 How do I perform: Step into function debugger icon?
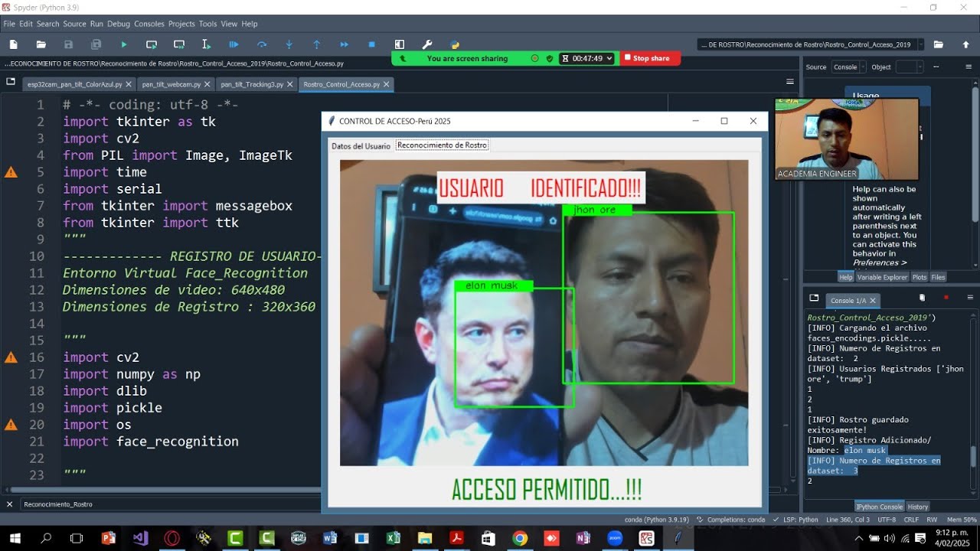(x=289, y=44)
